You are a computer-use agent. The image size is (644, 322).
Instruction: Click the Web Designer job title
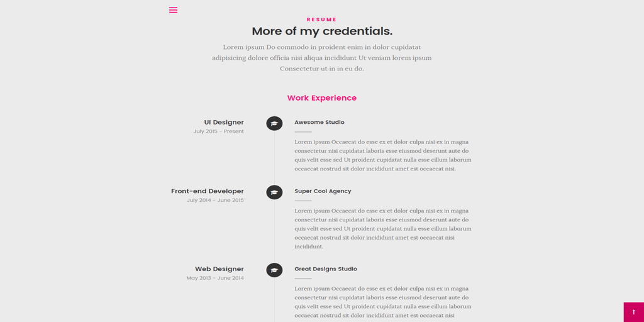click(x=219, y=269)
